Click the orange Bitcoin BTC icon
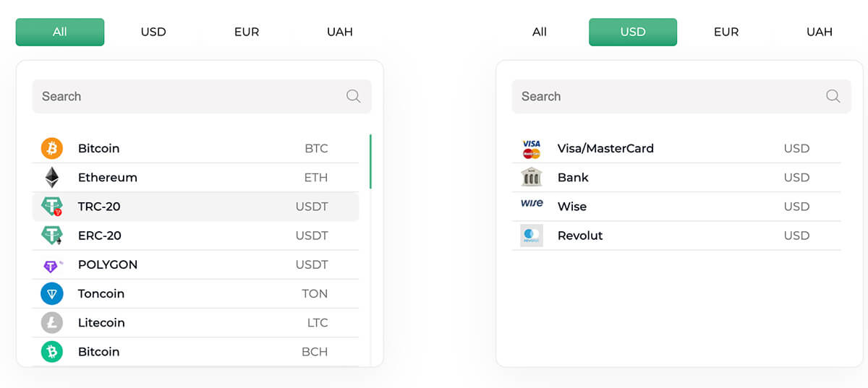This screenshot has width=868, height=388. click(52, 148)
